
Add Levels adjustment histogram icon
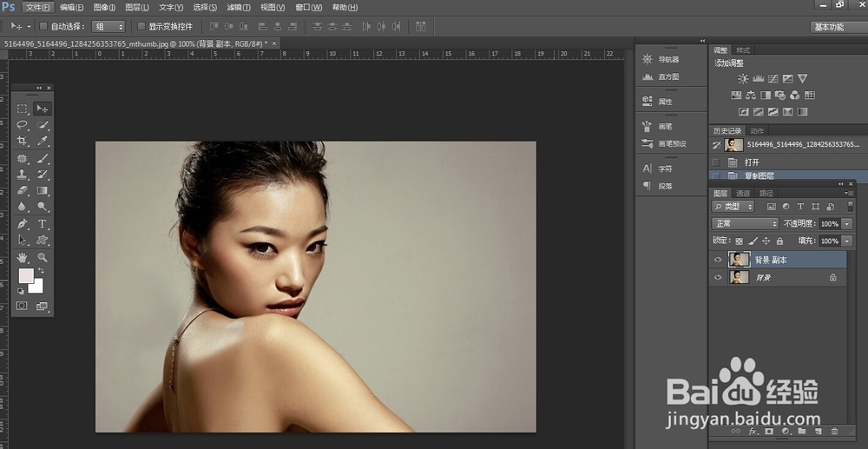(759, 79)
